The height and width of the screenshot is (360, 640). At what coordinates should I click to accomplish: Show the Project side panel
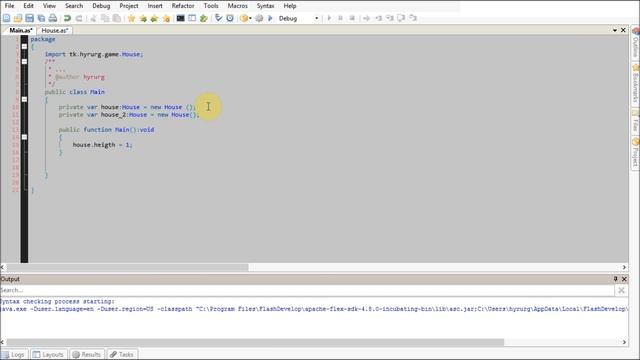click(636, 153)
